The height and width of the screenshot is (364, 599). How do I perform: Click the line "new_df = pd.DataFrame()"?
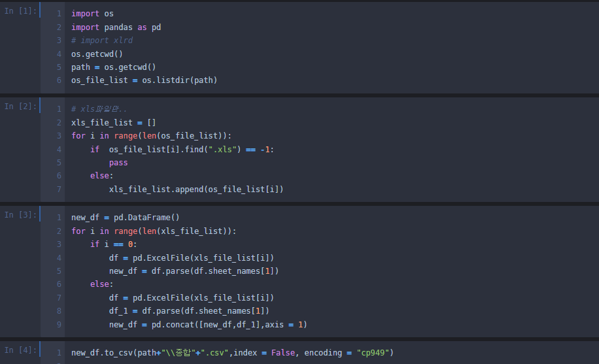tap(126, 218)
